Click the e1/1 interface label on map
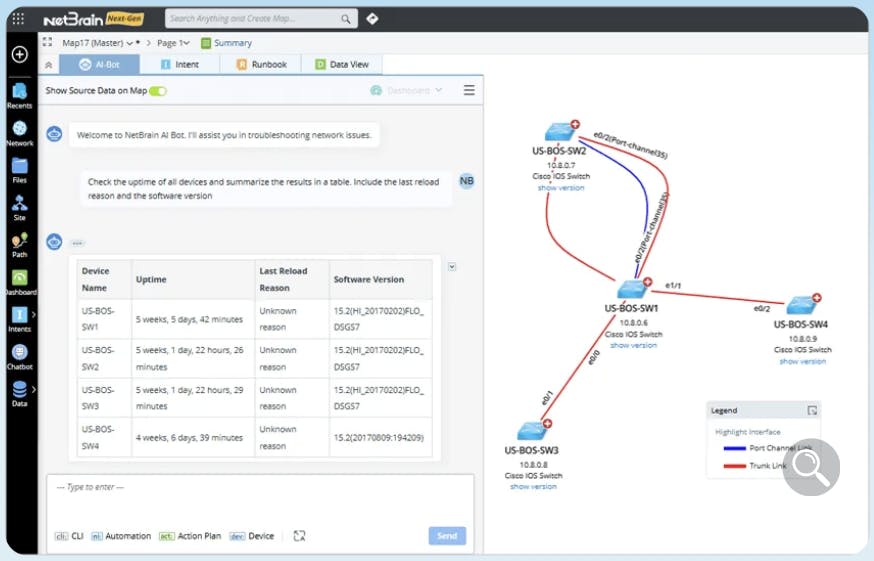Image resolution: width=874 pixels, height=561 pixels. point(673,286)
